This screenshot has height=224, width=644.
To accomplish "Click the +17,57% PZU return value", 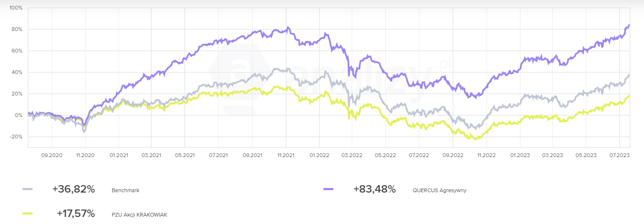I will (76, 214).
